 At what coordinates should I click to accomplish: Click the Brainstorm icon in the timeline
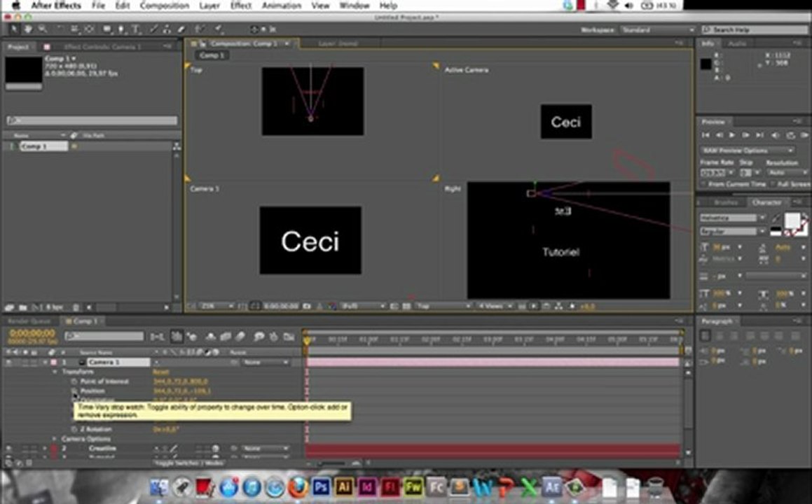[x=258, y=337]
